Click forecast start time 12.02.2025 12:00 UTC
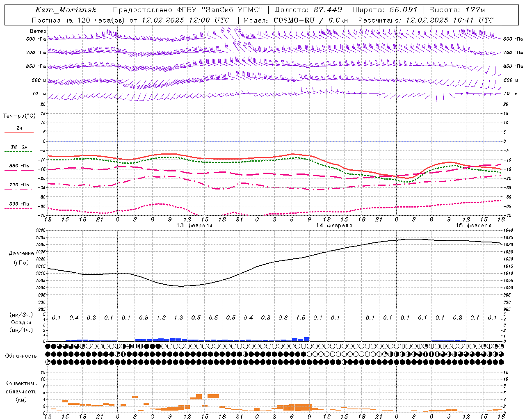 [185, 20]
